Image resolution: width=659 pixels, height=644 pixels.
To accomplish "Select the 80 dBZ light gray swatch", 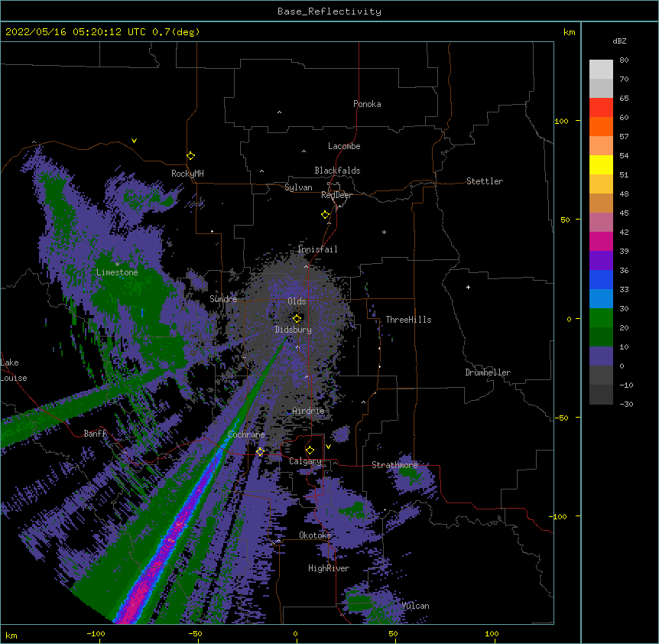I will [x=601, y=70].
